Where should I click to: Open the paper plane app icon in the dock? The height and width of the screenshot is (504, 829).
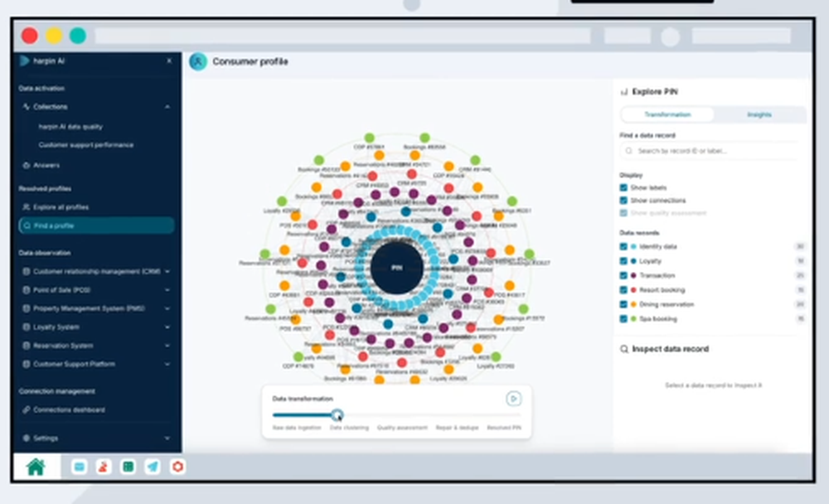[153, 467]
